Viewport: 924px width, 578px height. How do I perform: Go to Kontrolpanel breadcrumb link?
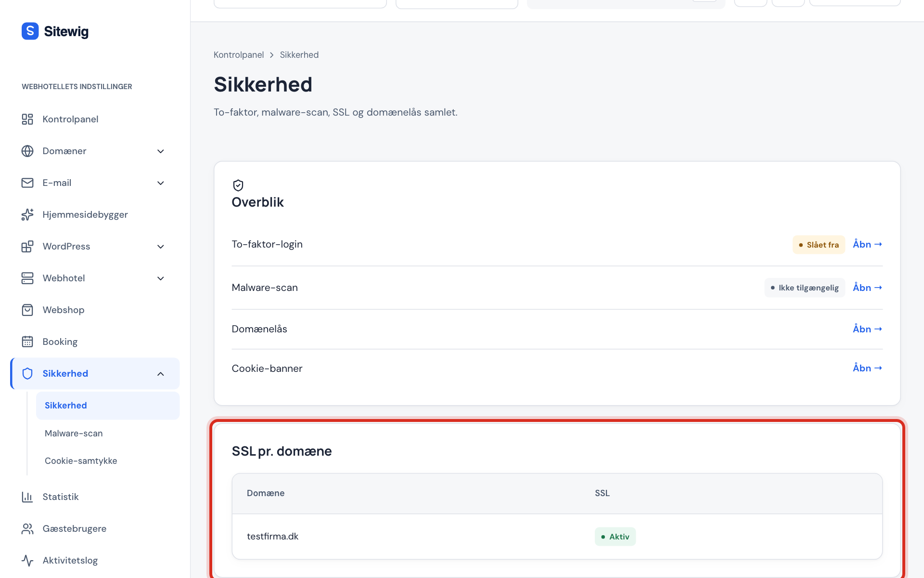coord(239,55)
